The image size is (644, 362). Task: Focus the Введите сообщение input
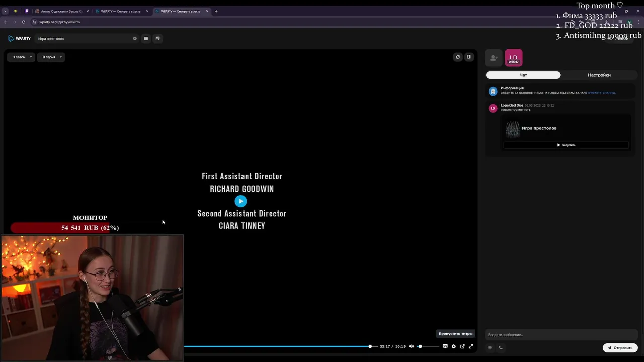pyautogui.click(x=561, y=335)
